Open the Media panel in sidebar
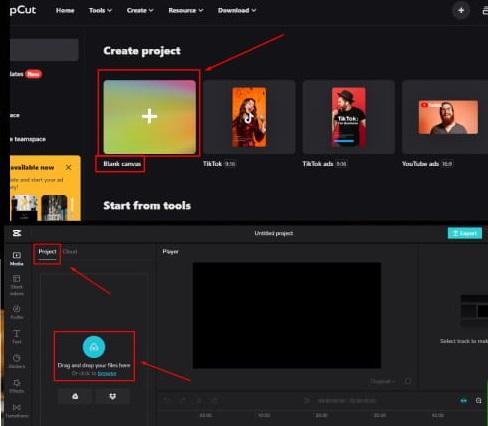Viewport: 488px width, 426px height. click(x=17, y=258)
